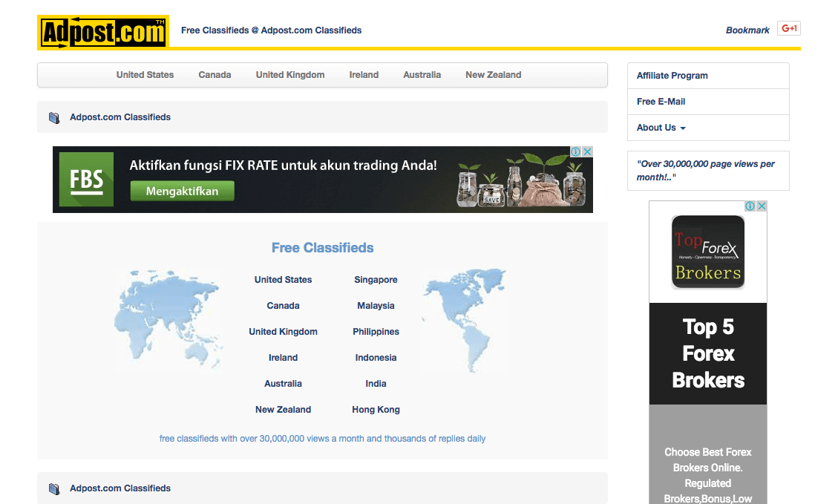
Task: Click the folder icon beside top Adpost.com Classifieds
Action: click(x=54, y=117)
